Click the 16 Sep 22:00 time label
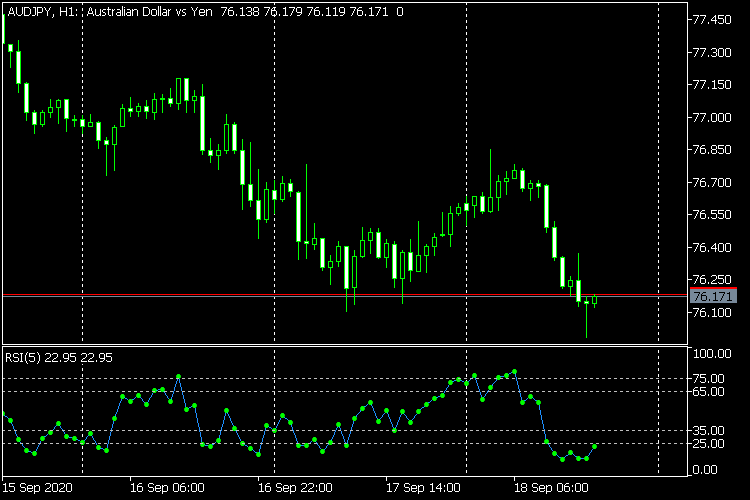Screen dimensions: 750x500 click(295, 488)
